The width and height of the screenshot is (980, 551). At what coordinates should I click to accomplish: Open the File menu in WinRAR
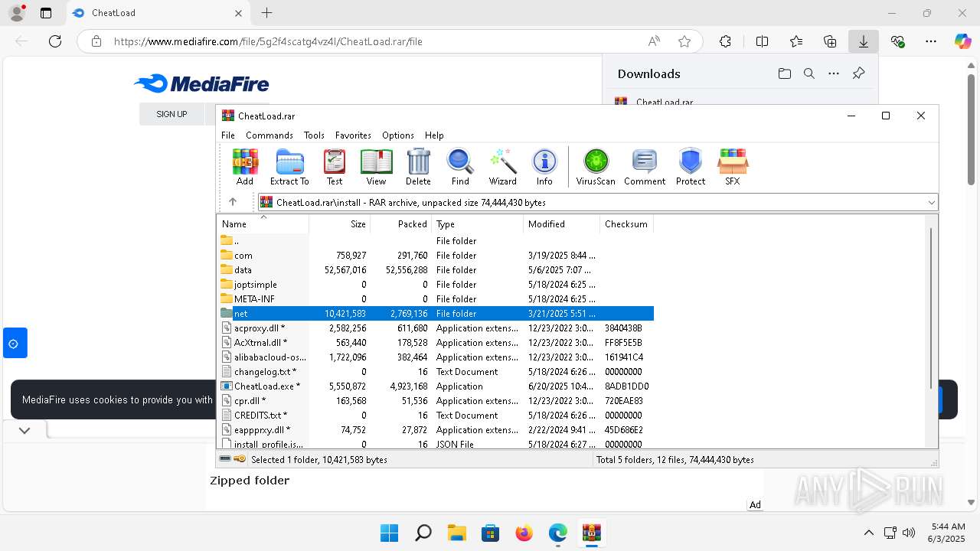point(228,135)
